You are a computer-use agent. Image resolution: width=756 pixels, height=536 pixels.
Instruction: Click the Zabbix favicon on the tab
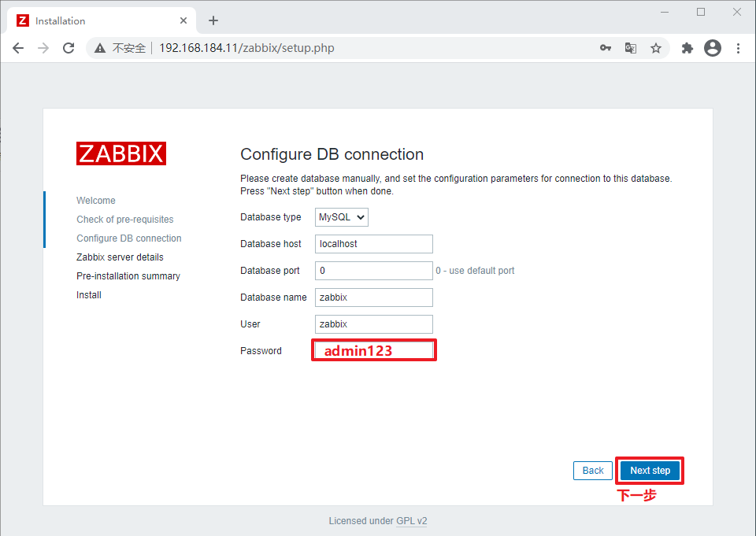coord(22,20)
